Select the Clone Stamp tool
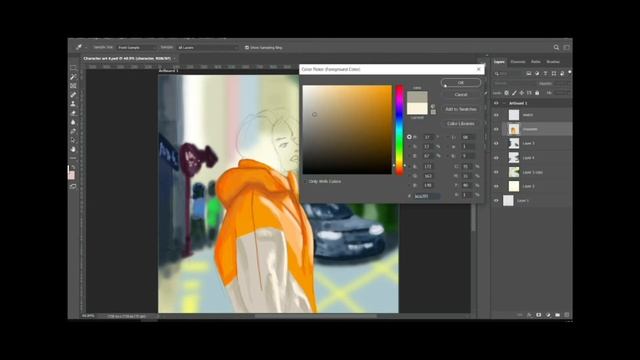The height and width of the screenshot is (360, 640). 73,104
